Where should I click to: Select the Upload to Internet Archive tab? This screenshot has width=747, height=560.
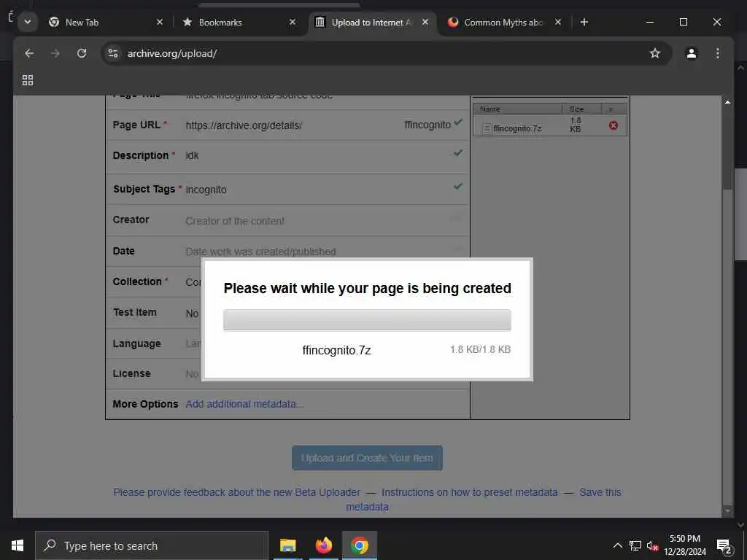click(373, 22)
